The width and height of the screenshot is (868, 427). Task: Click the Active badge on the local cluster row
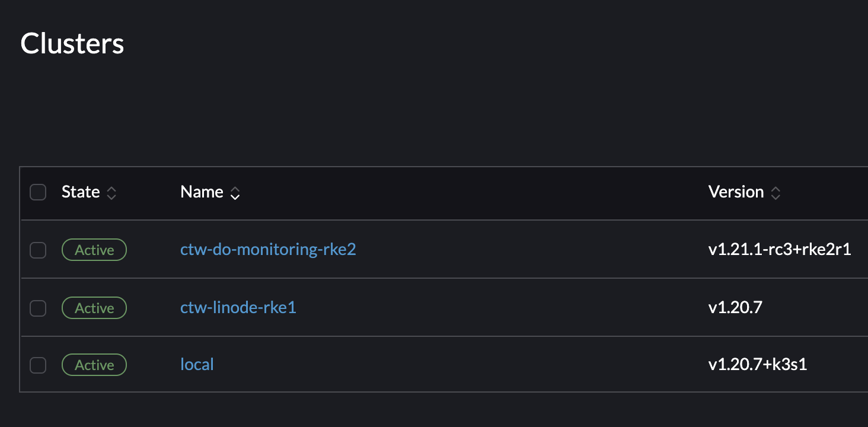94,364
